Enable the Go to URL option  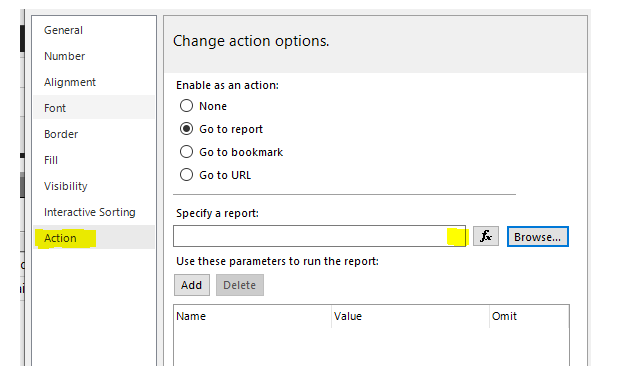coord(186,175)
